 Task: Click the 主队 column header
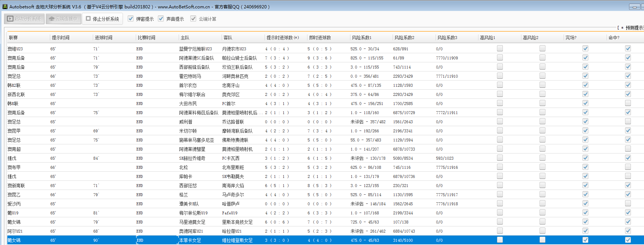coord(185,38)
